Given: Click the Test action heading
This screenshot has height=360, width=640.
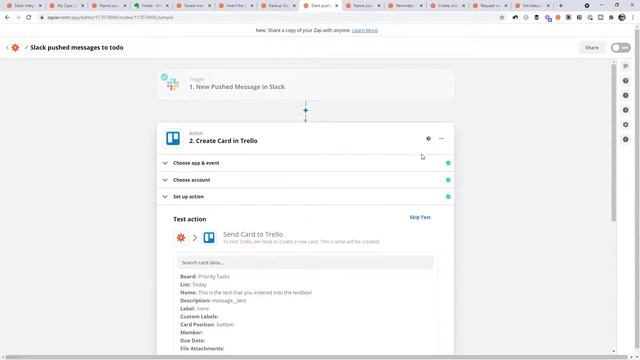Looking at the screenshot, I should (x=189, y=219).
